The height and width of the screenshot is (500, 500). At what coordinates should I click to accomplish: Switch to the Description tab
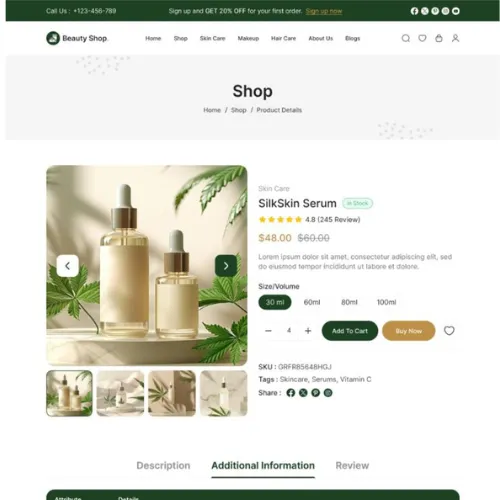163,465
